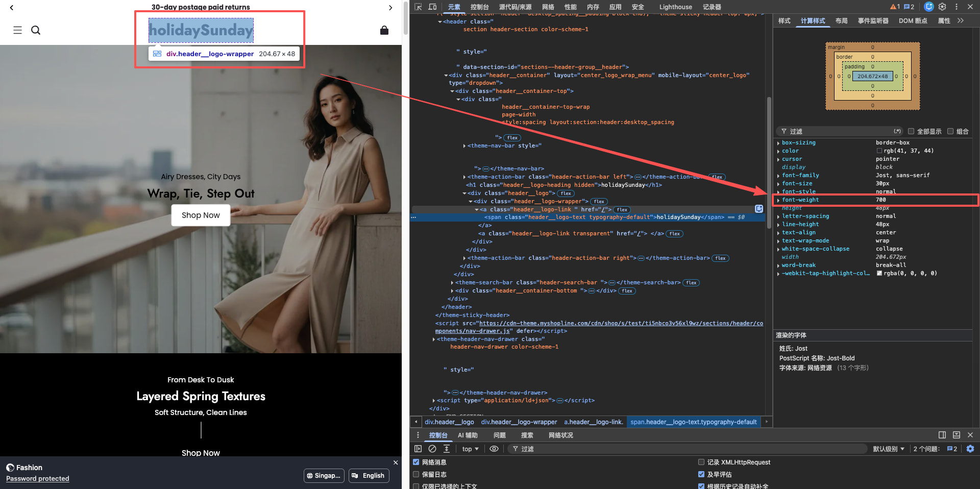Uncheck the 网络消息 checkbox
This screenshot has width=980, height=489.
coord(416,462)
